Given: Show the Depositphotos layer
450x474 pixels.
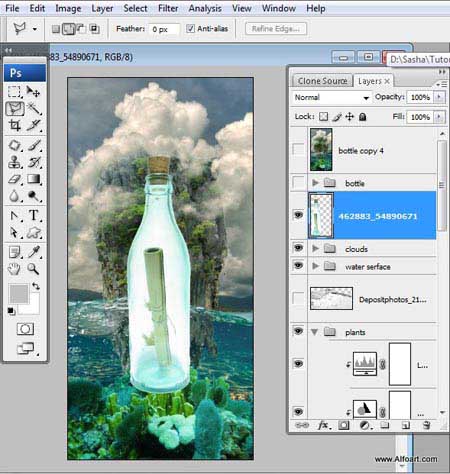Looking at the screenshot, I should point(298,298).
